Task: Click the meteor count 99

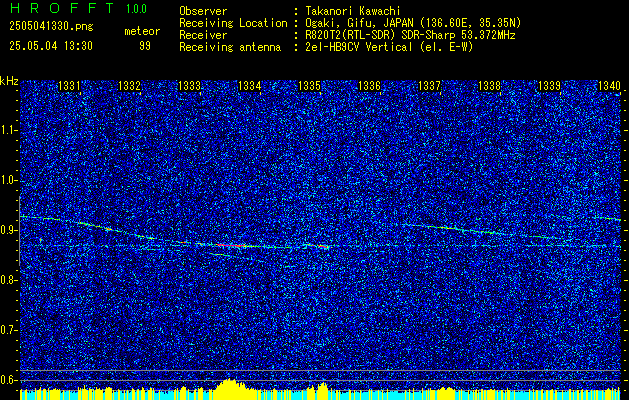Action: 145,46
